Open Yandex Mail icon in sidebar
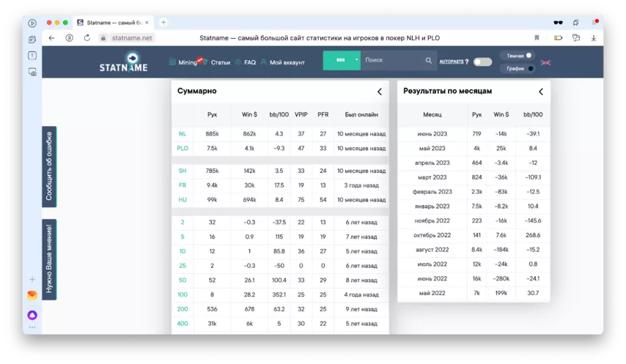The image size is (626, 364). point(32,295)
